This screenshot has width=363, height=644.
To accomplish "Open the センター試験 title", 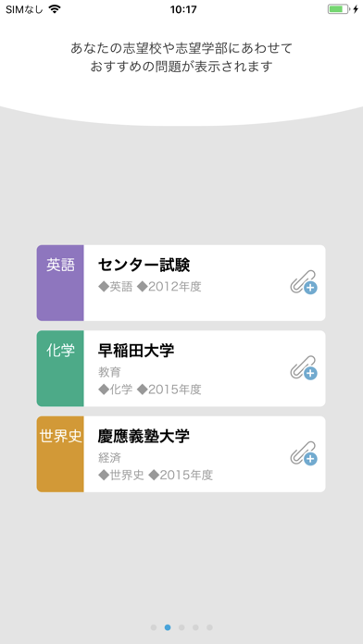I will [144, 266].
